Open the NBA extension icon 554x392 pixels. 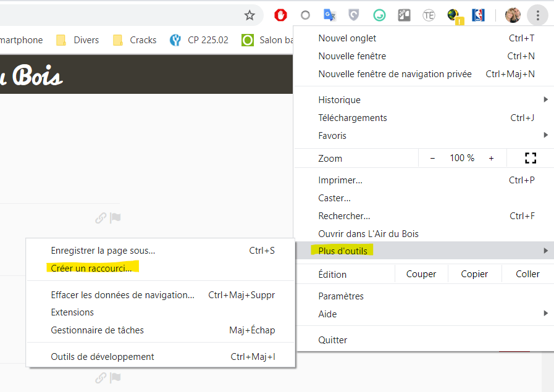coord(478,15)
